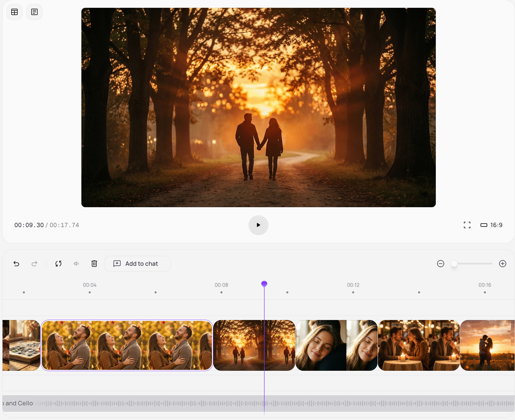Delete the selected clip with trash icon
Image resolution: width=515 pixels, height=420 pixels.
tap(94, 264)
